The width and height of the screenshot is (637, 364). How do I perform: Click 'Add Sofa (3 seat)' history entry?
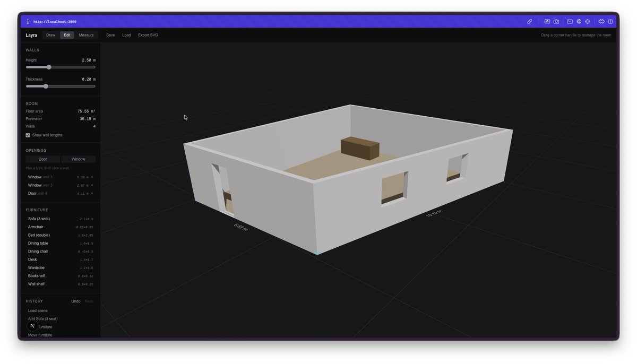43,319
